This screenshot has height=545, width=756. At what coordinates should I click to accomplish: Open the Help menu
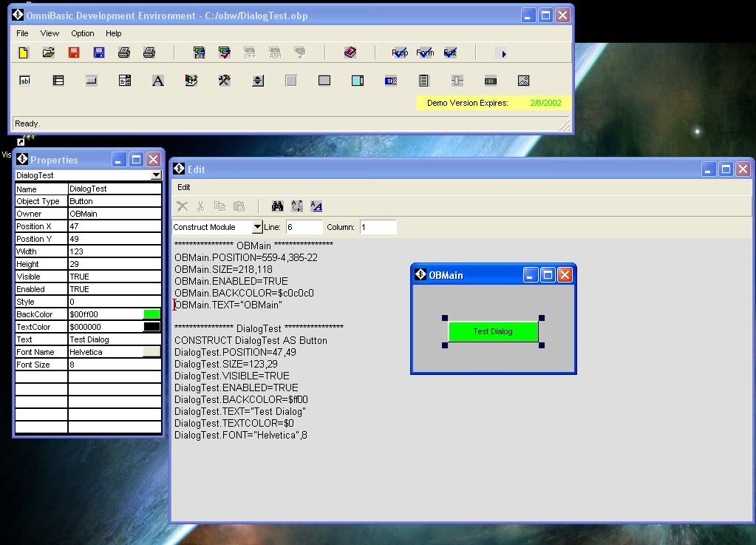tap(113, 33)
